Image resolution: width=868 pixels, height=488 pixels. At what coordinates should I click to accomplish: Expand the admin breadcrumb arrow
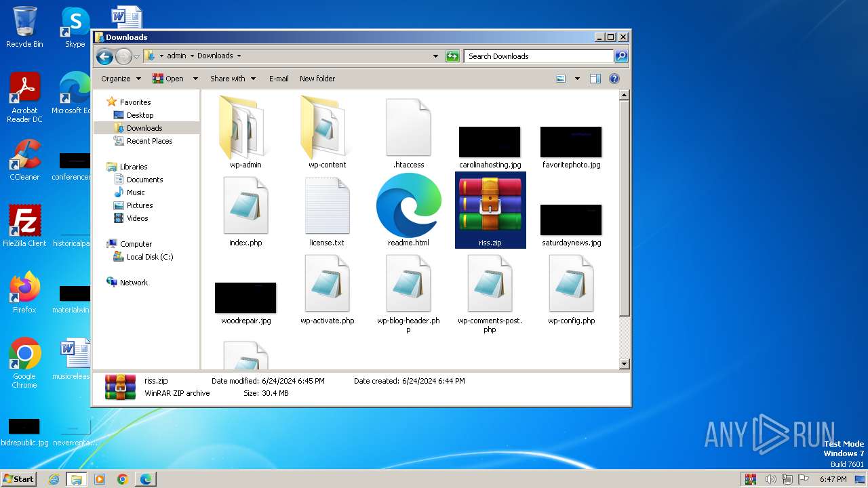click(x=192, y=56)
